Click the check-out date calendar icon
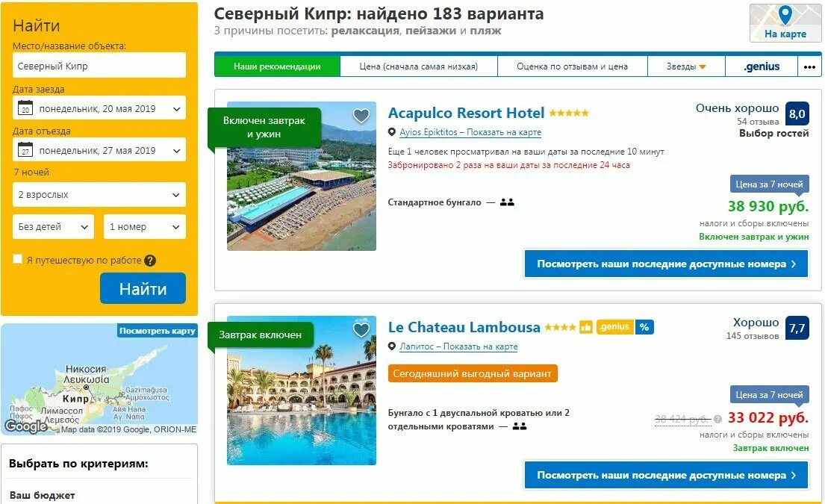The height and width of the screenshot is (504, 825). [x=25, y=150]
